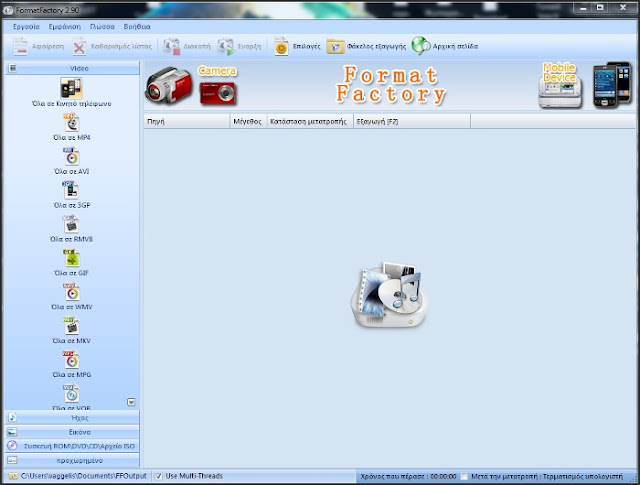
Task: Select the Όλα σε MKV icon
Action: click(71, 326)
